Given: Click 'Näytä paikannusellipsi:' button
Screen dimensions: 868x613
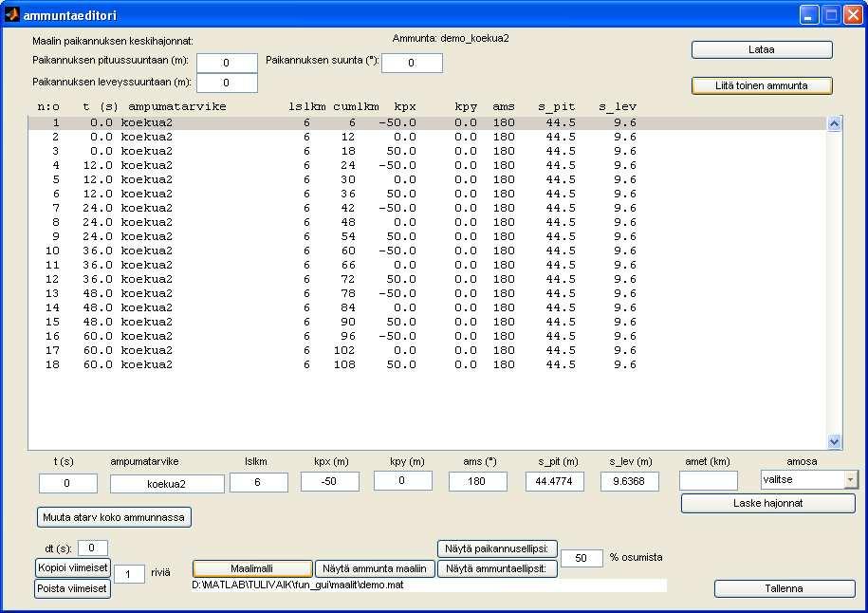Looking at the screenshot, I should click(497, 548).
